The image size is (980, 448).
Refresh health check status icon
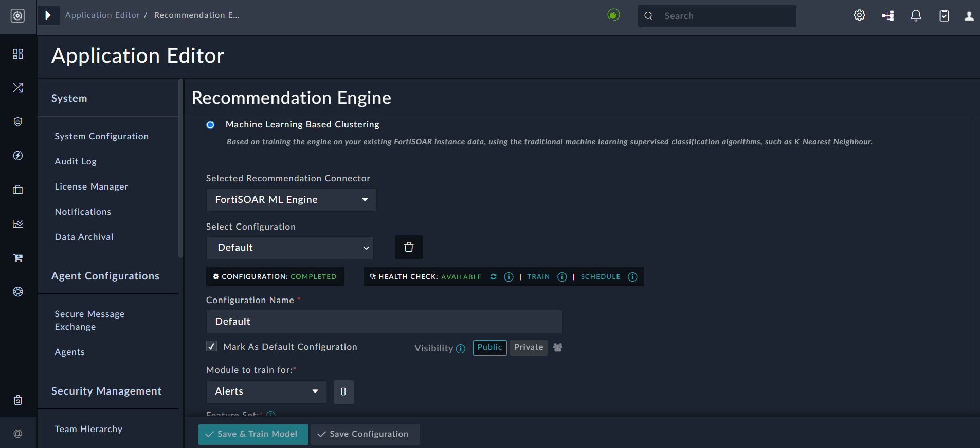coord(493,276)
